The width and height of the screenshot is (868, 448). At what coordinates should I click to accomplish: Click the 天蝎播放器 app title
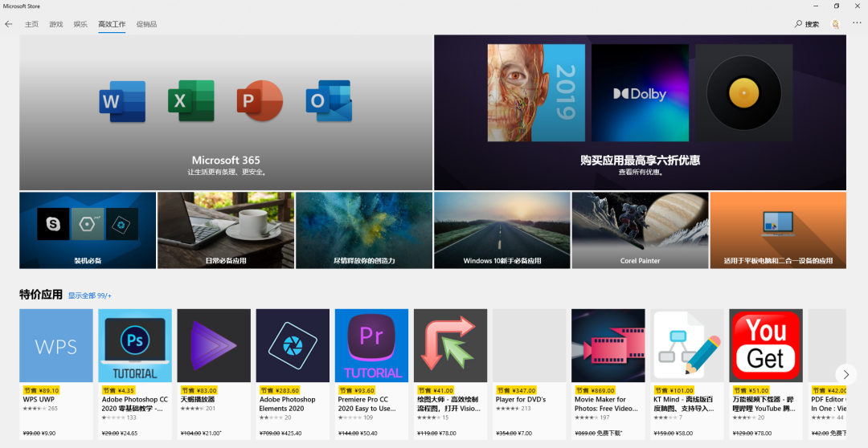click(x=198, y=399)
